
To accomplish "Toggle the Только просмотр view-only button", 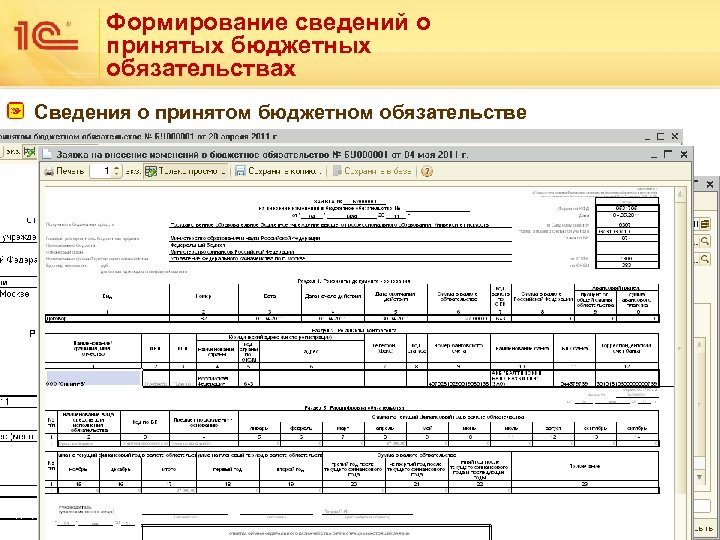I will (x=186, y=171).
